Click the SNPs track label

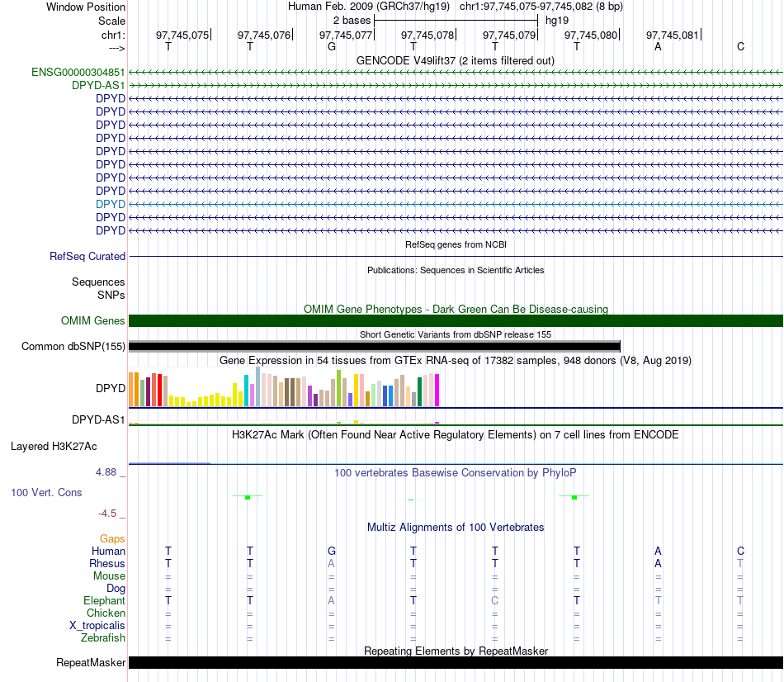click(x=111, y=296)
